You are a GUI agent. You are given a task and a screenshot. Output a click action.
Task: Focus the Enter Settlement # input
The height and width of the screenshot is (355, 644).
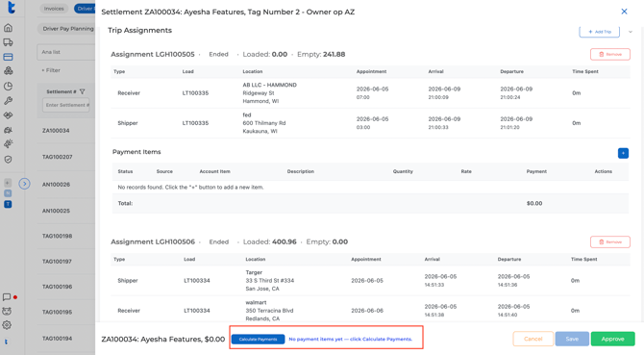(66, 105)
